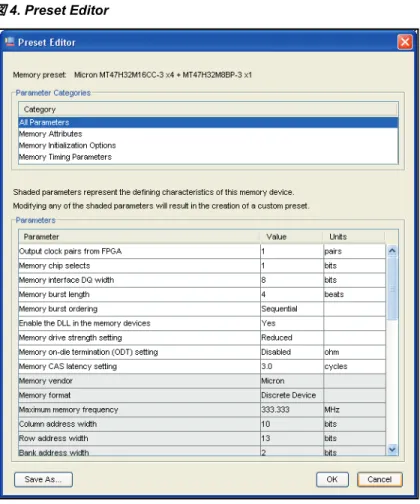420x504 pixels.
Task: Select Memory Timing Parameters category
Action: [x=208, y=157]
